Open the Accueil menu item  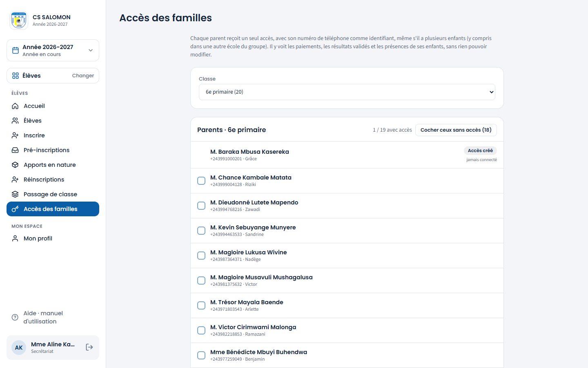coord(53,106)
